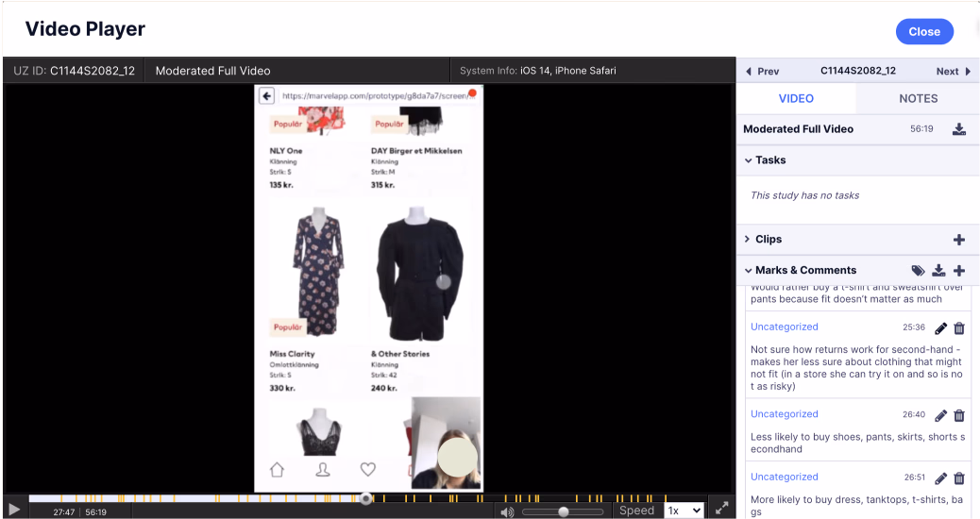The image size is (980, 519).
Task: Jump to timestamp 25:36
Action: coord(914,327)
